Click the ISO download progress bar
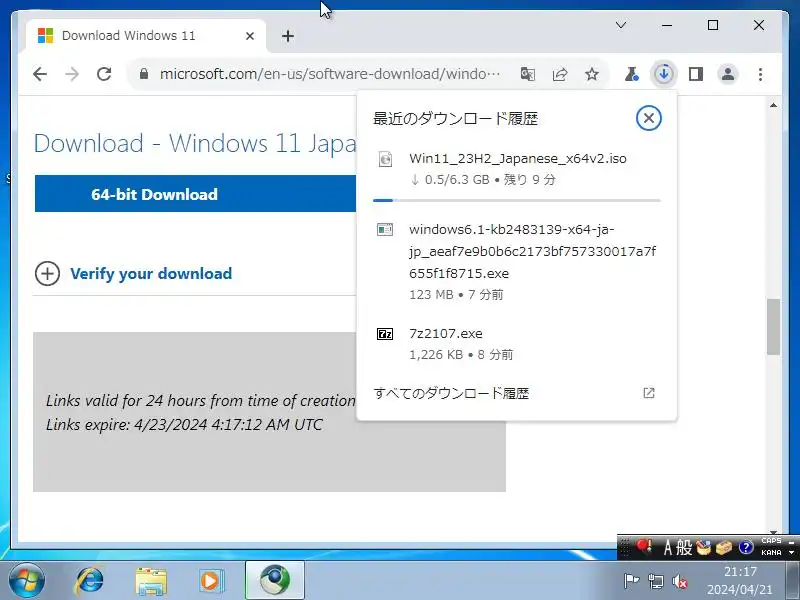Viewport: 800px width, 600px height. click(x=517, y=201)
